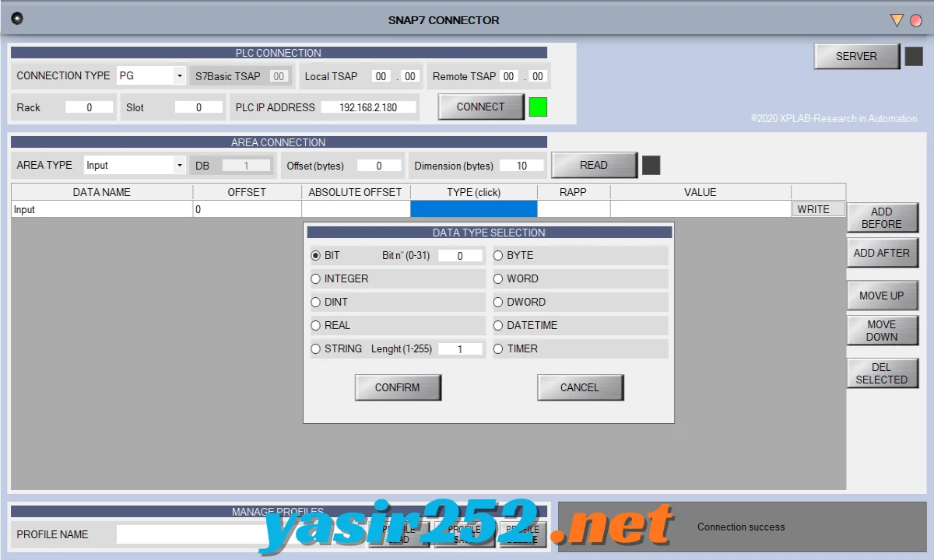Select the BYTE data type radio button
Viewport: 934px width, 560px height.
click(x=498, y=255)
